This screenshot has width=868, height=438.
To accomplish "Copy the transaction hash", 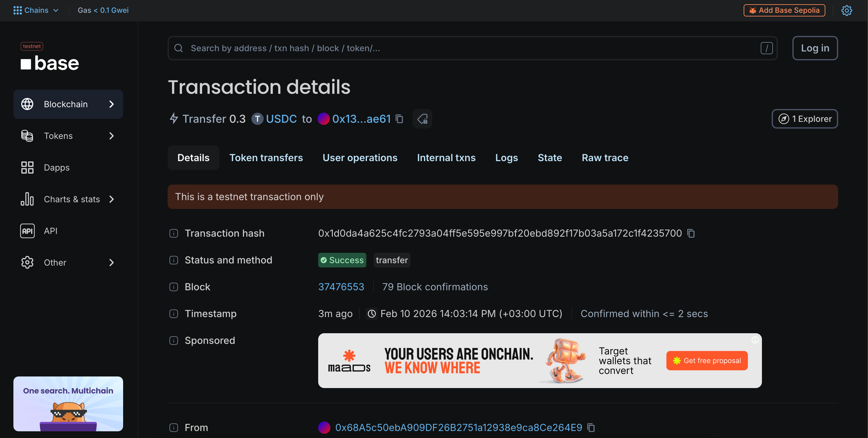I will click(691, 233).
